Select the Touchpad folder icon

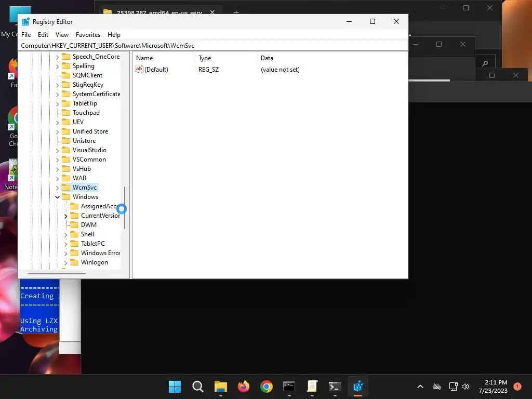[66, 113]
